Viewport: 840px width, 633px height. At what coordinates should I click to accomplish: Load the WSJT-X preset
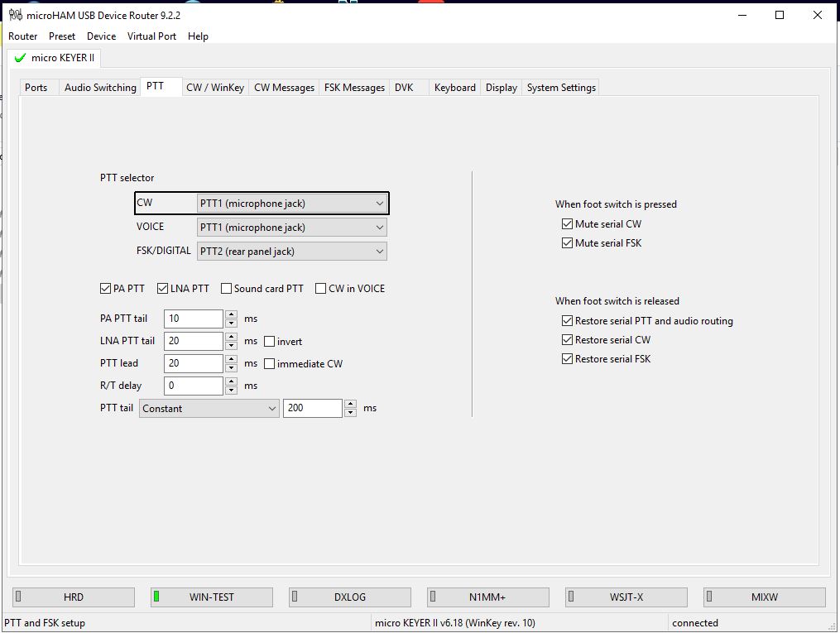pos(626,597)
